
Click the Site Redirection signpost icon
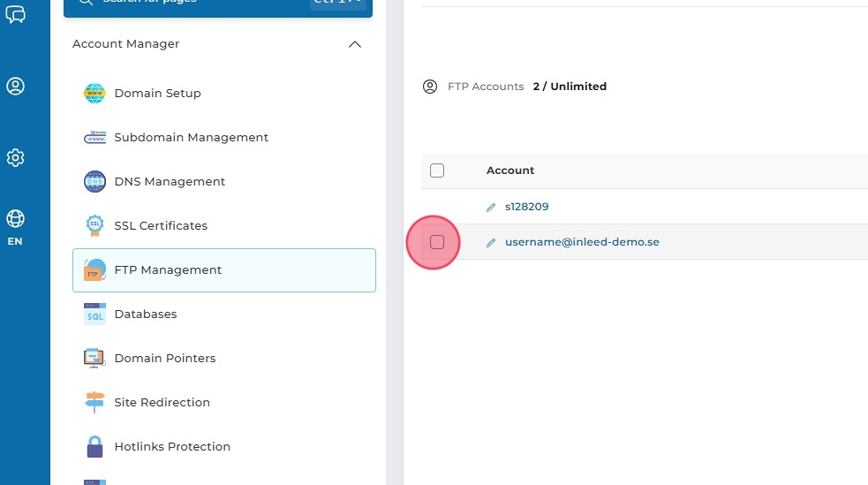point(94,403)
